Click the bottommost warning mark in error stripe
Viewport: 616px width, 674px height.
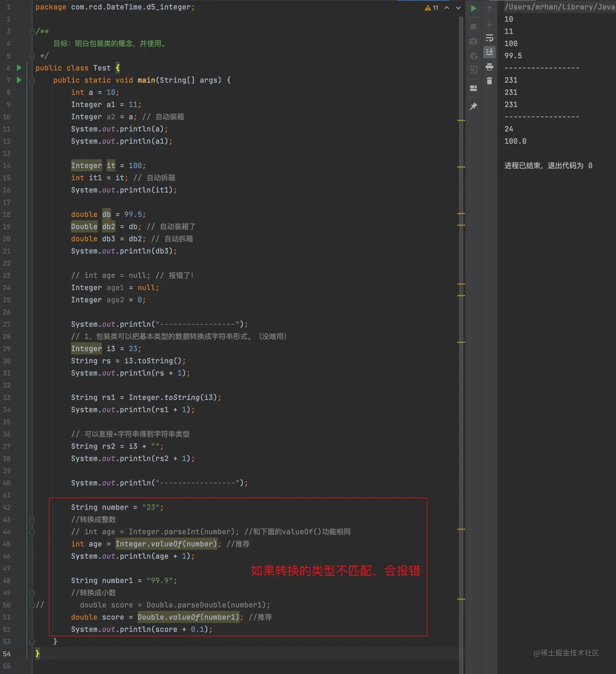tap(461, 599)
